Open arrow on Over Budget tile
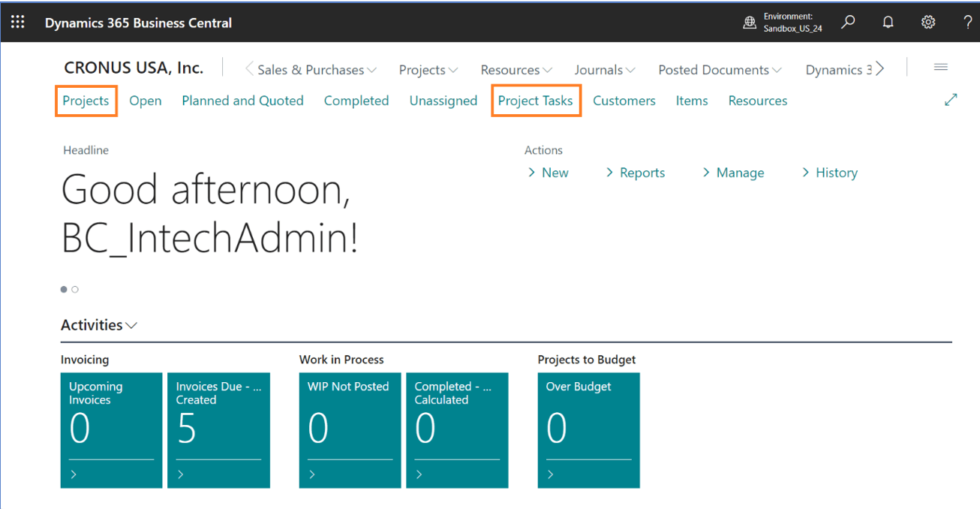 pos(551,474)
